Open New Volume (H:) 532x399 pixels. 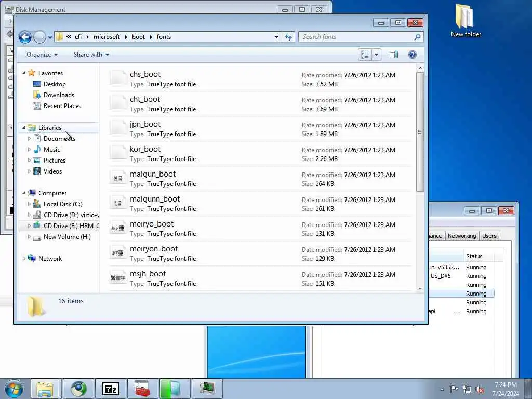67,237
